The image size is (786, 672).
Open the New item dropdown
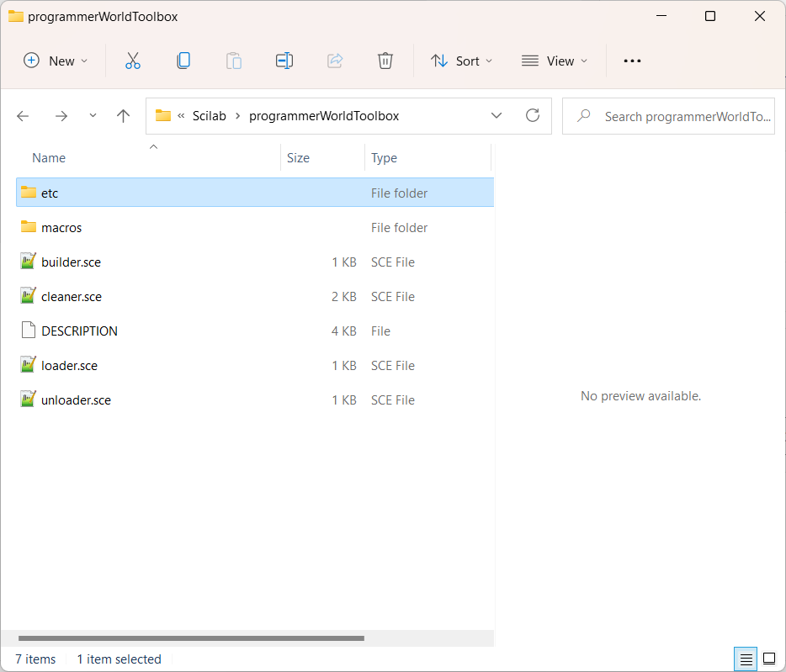point(56,61)
